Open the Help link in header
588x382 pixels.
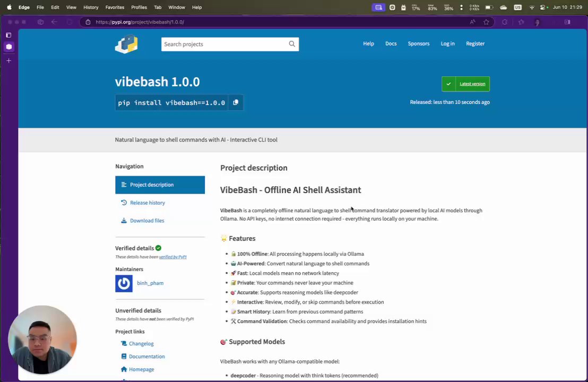click(x=368, y=44)
